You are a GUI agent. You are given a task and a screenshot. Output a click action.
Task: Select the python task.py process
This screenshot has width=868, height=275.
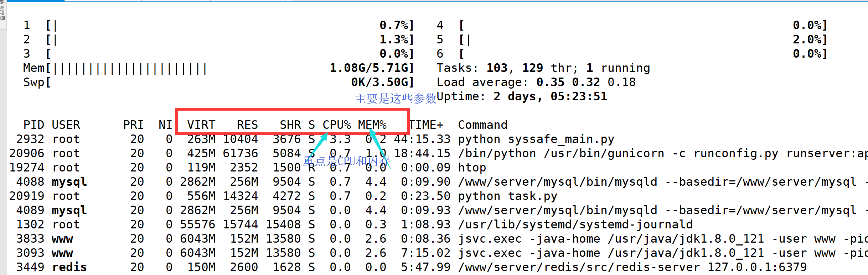coord(507,196)
